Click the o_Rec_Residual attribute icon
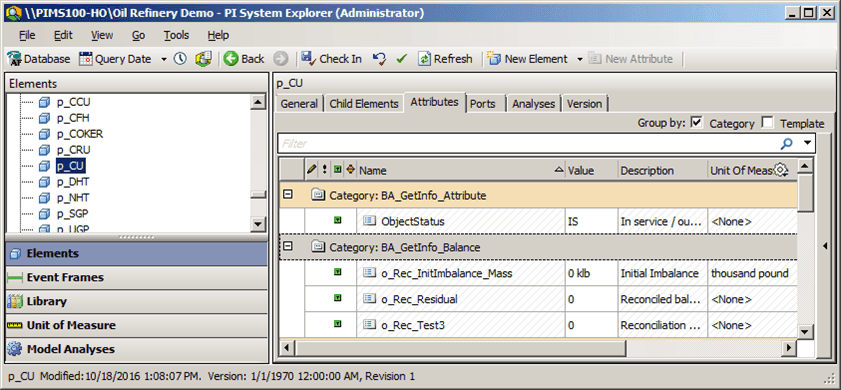Viewport: 841px width, 390px height. [x=370, y=299]
